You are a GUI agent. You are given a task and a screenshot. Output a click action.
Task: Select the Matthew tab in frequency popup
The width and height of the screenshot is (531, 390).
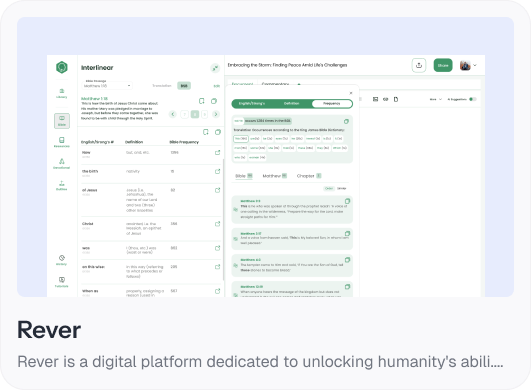(x=275, y=176)
